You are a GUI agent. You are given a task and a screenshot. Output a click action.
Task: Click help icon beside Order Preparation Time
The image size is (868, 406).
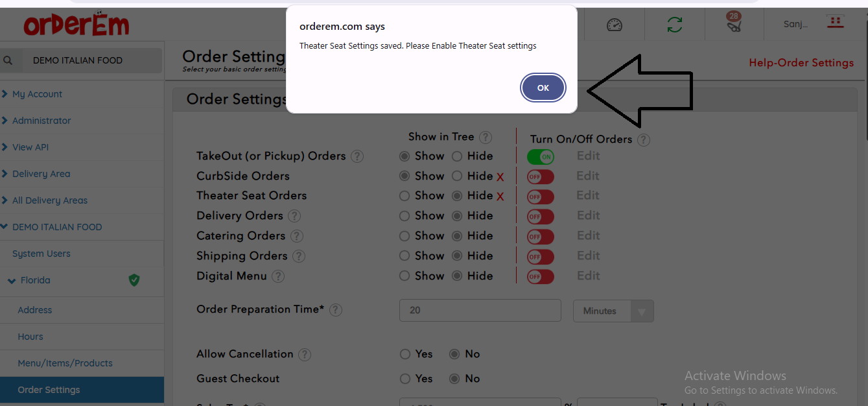pyautogui.click(x=336, y=310)
